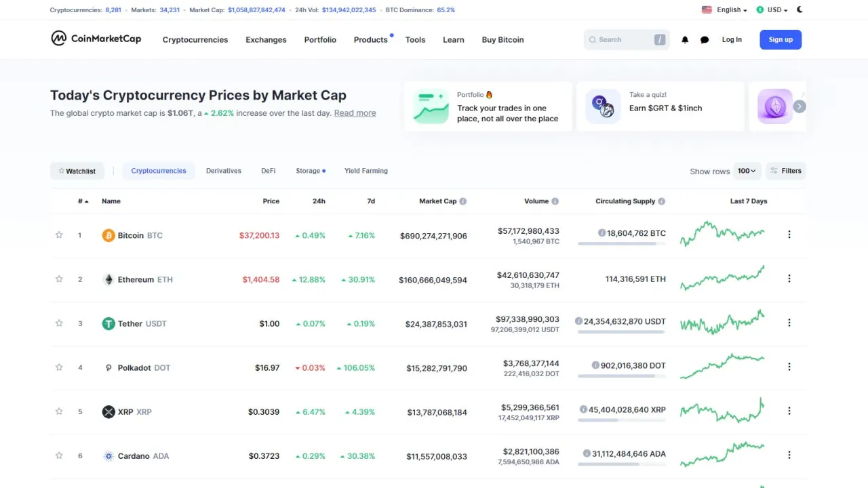868x488 pixels.
Task: Open the Read more link
Action: (355, 113)
